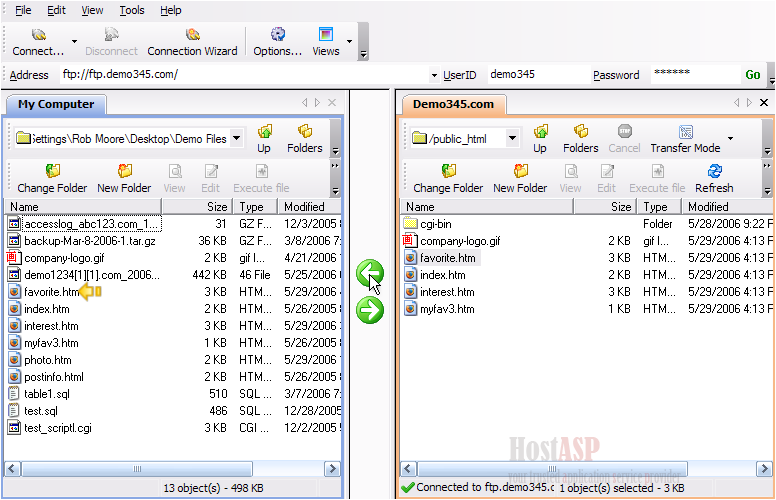Expand the Views dropdown arrow
This screenshot has height=500, width=776.
[x=349, y=42]
